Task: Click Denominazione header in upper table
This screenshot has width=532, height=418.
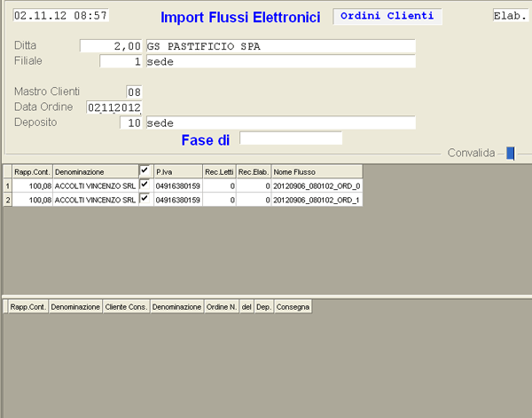Action: (x=96, y=172)
